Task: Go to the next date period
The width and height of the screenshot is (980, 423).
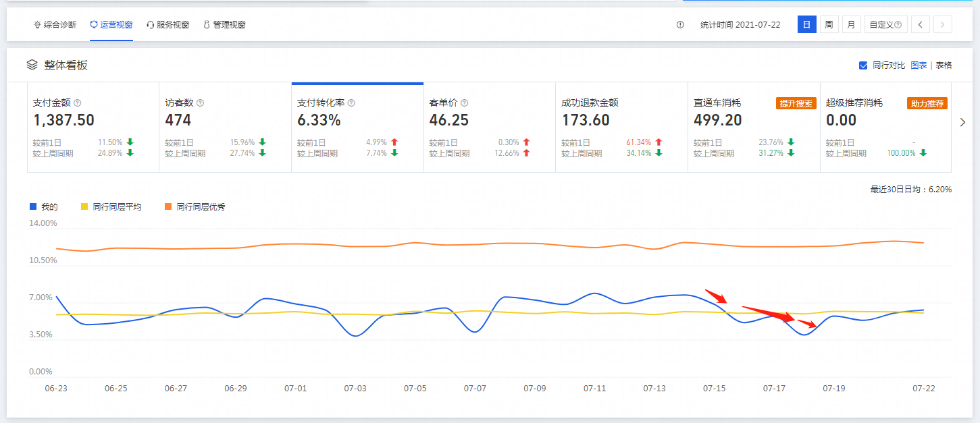Action: point(943,25)
